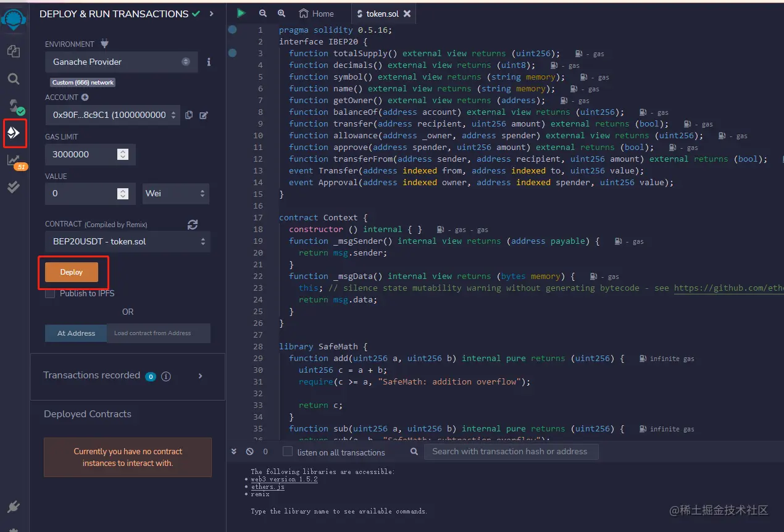This screenshot has height=532, width=784.
Task: Click the At Address button
Action: [x=76, y=333]
